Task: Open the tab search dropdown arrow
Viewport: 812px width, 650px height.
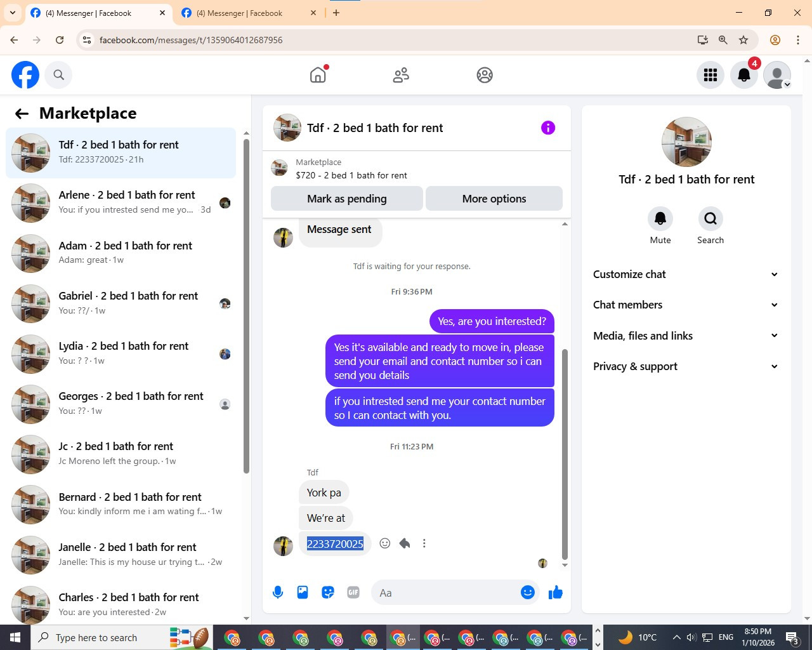Action: [x=12, y=13]
